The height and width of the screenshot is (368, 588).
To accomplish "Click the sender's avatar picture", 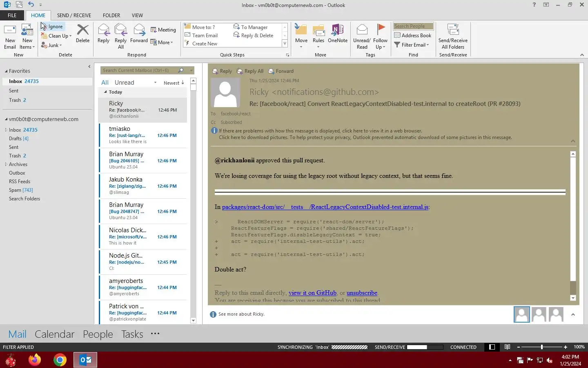I will (x=225, y=92).
